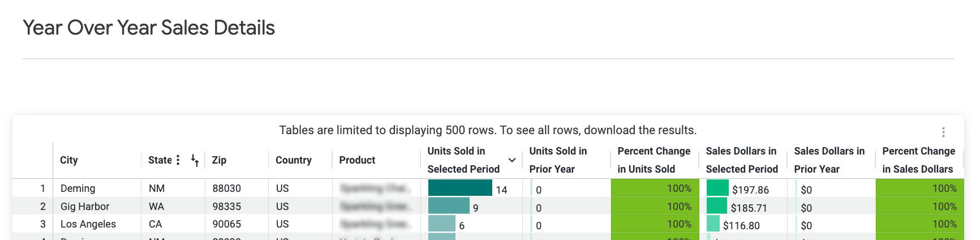Open the table tile three-dot options menu
980x240 pixels.
[943, 132]
